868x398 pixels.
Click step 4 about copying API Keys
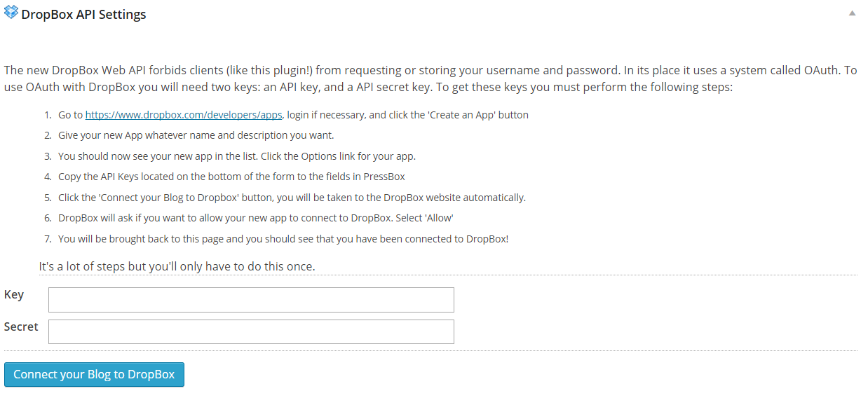coord(231,177)
